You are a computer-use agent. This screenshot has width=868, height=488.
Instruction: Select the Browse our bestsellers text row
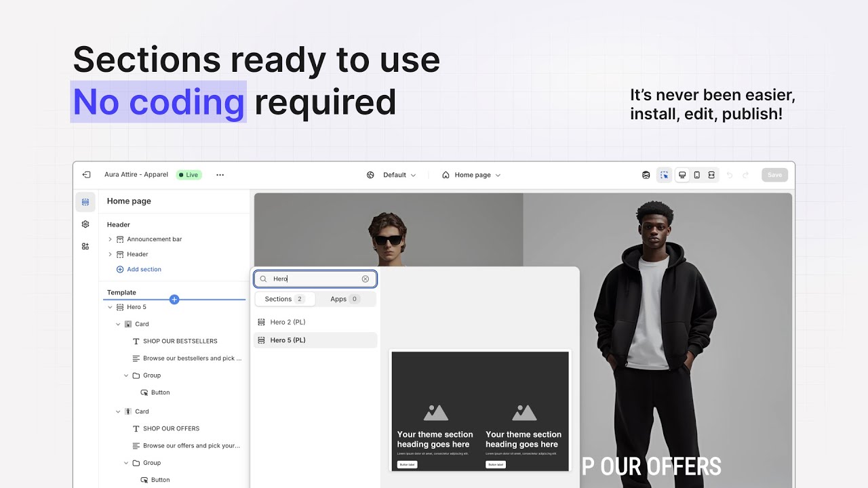(187, 359)
